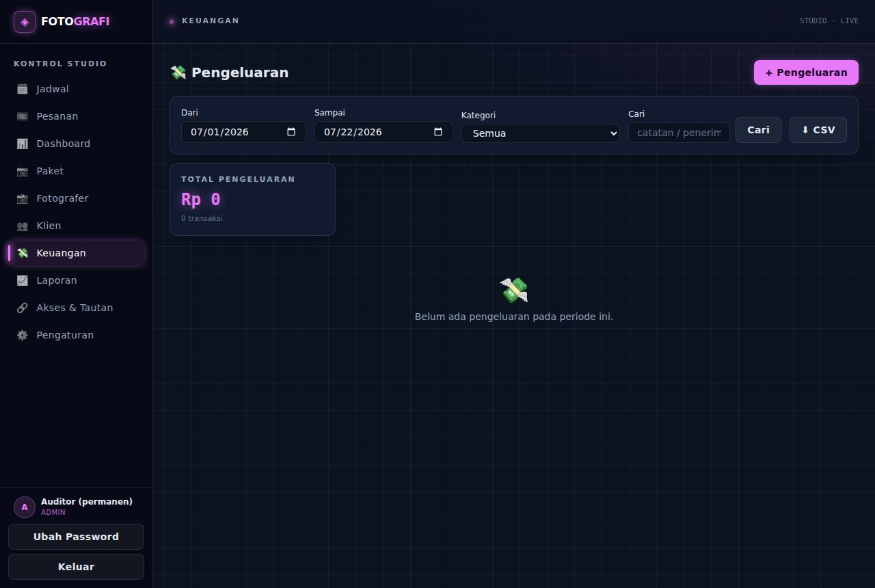Screen dimensions: 875x588
Task: Click the Jadwal calendar icon in sidebar
Action: pos(23,89)
